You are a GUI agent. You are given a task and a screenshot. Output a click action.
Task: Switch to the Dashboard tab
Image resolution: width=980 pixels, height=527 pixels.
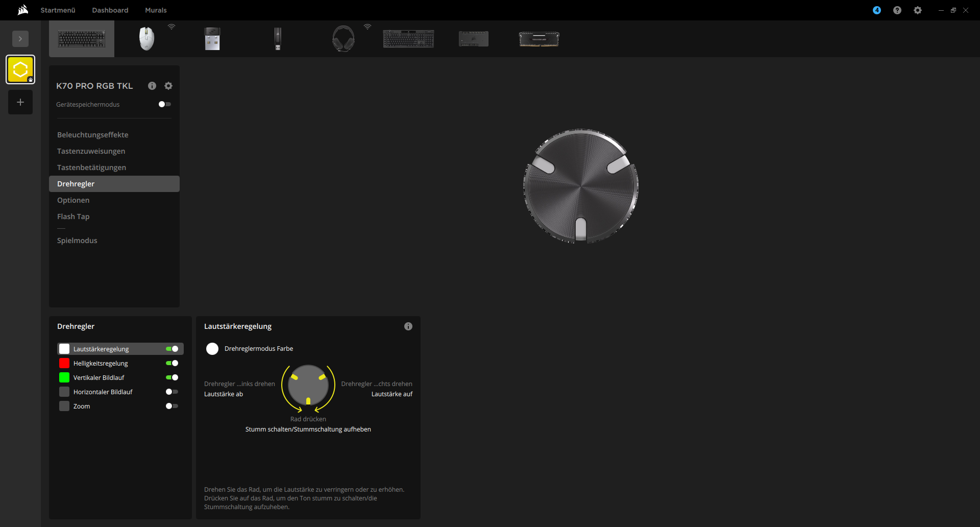[x=110, y=10]
